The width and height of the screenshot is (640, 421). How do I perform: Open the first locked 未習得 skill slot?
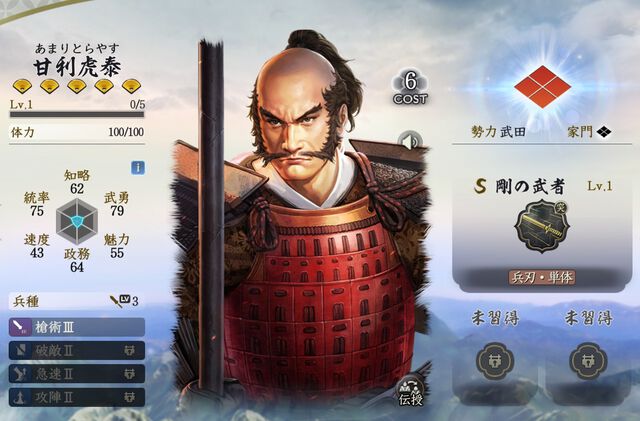tap(495, 361)
